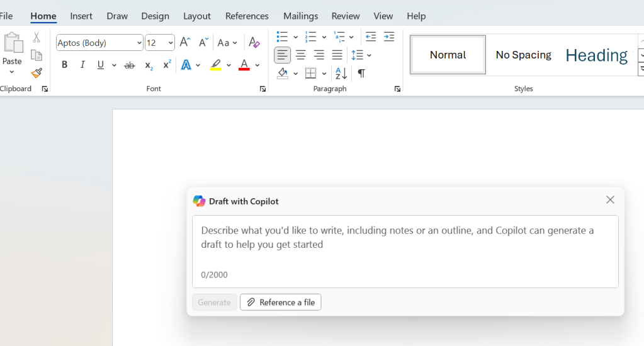The image size is (644, 346).
Task: Show paragraph marks pilcrow icon
Action: 361,73
